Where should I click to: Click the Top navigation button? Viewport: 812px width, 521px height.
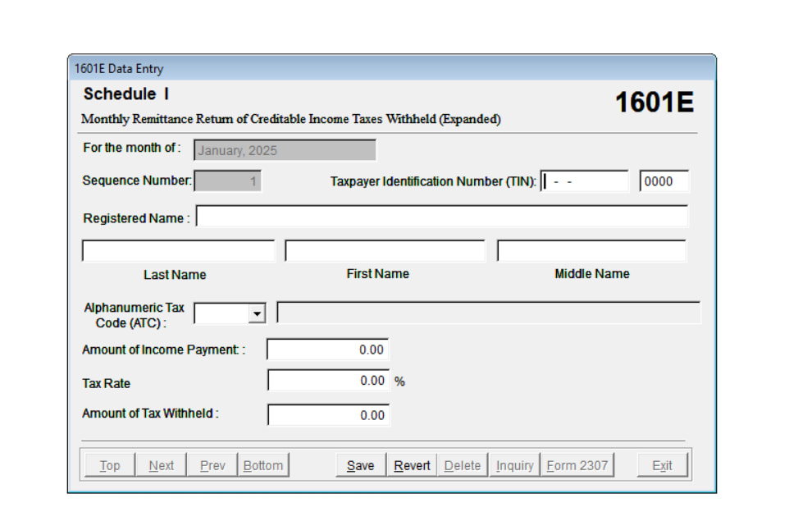pyautogui.click(x=110, y=465)
